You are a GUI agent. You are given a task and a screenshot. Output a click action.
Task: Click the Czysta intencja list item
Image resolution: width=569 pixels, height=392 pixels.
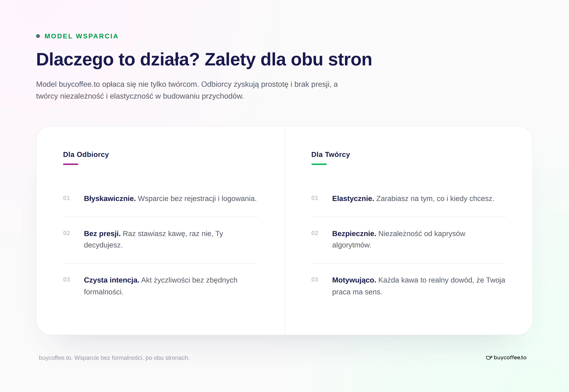(161, 286)
